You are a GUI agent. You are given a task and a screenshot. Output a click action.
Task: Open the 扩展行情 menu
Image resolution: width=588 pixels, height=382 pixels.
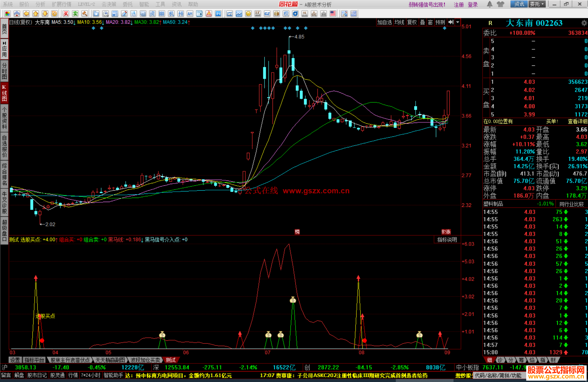click(x=61, y=4)
